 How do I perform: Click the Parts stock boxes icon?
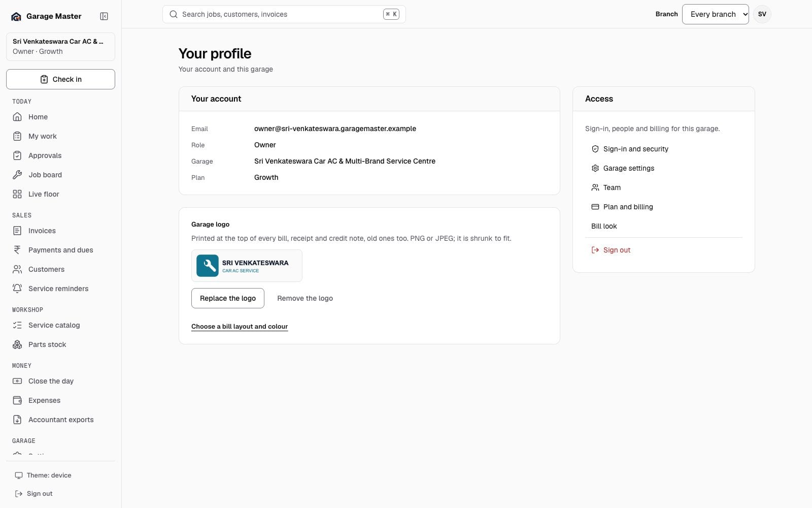click(17, 344)
